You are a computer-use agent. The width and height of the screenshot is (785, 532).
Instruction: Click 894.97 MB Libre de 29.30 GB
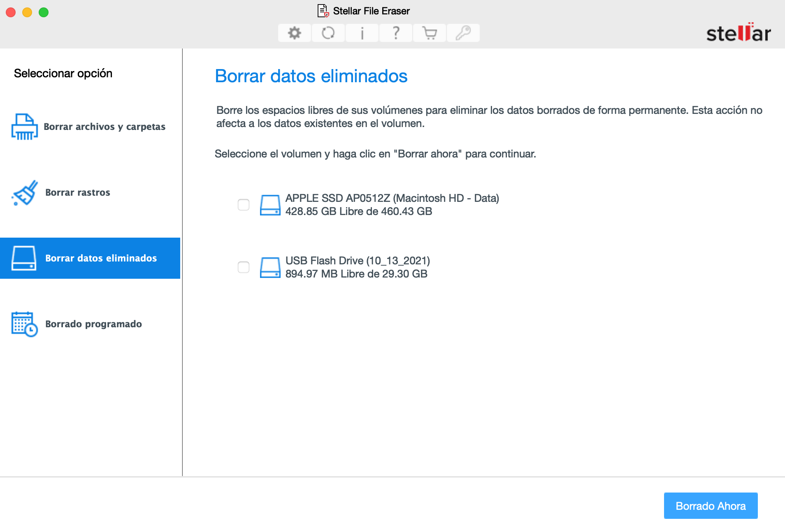tap(356, 274)
